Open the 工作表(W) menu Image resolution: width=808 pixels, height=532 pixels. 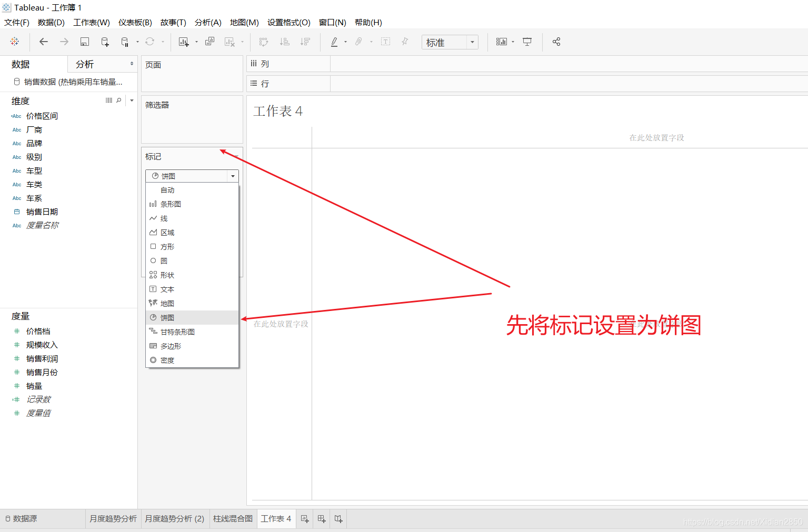pos(92,23)
